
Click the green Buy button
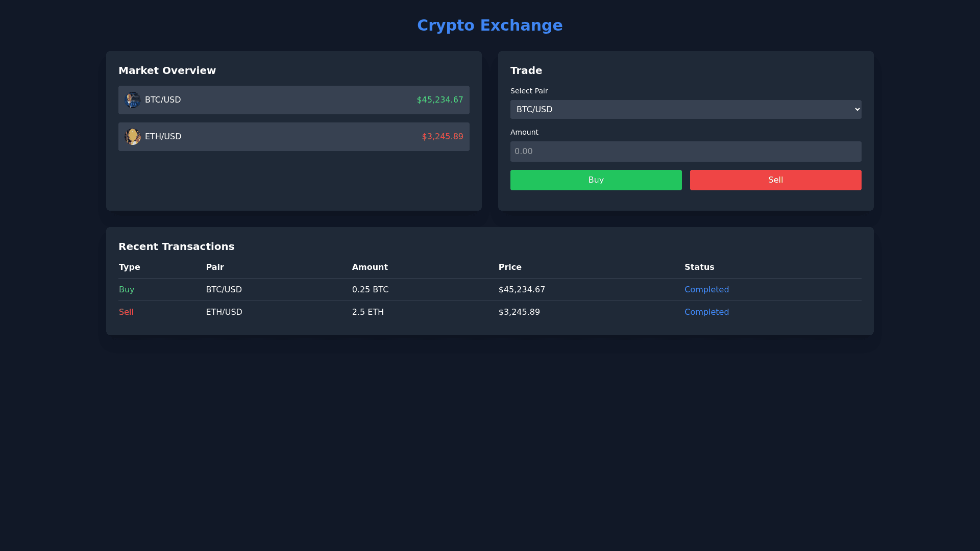coord(596,180)
